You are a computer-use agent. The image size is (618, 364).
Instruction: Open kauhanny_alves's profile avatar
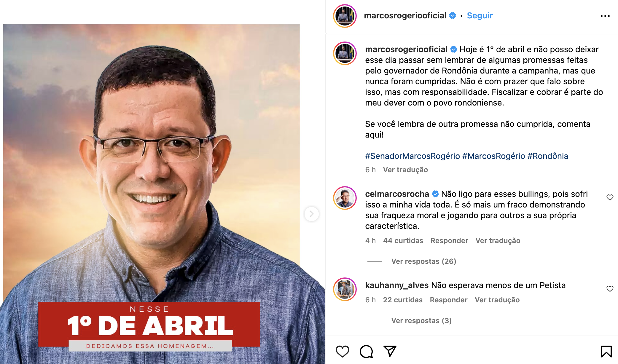(345, 289)
